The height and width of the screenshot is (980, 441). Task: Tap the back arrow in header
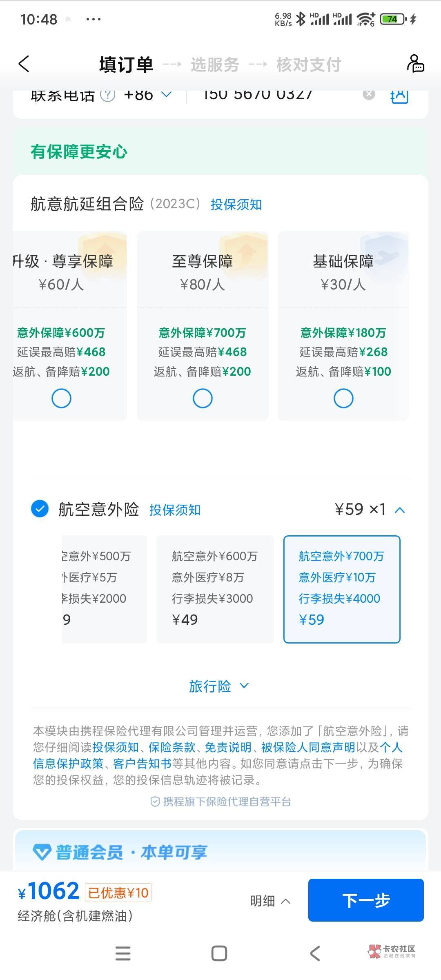point(24,64)
